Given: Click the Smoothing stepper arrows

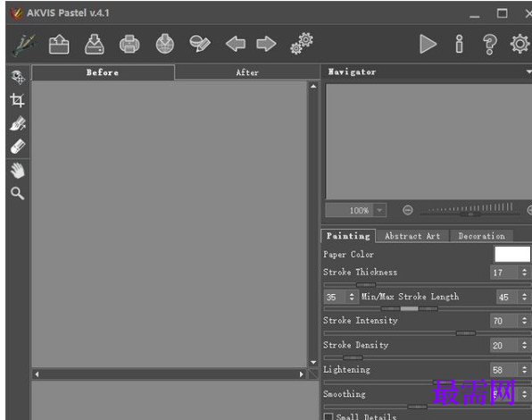Looking at the screenshot, I should pyautogui.click(x=525, y=395).
